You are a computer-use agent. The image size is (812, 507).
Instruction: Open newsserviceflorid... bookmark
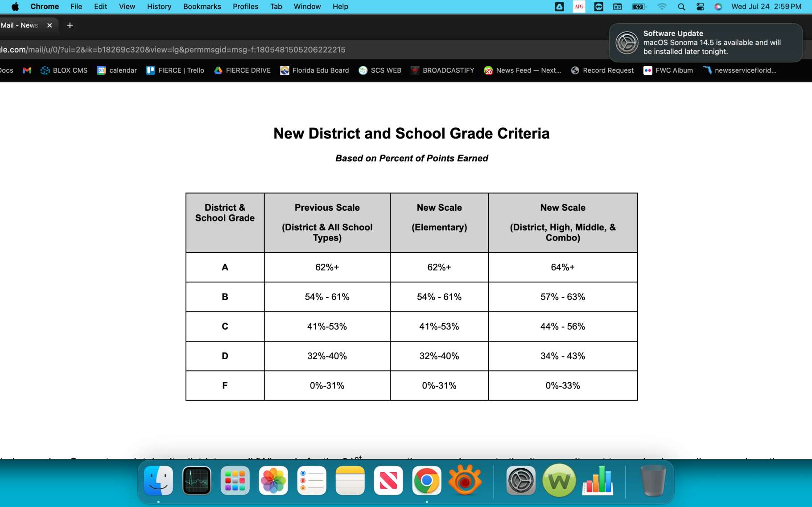pos(740,70)
